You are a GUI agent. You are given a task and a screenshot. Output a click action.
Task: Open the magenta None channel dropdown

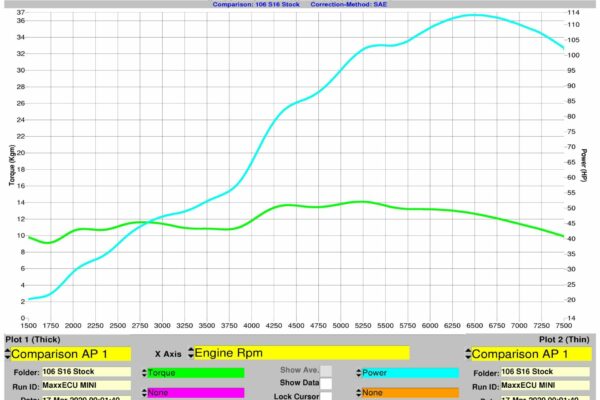point(193,393)
